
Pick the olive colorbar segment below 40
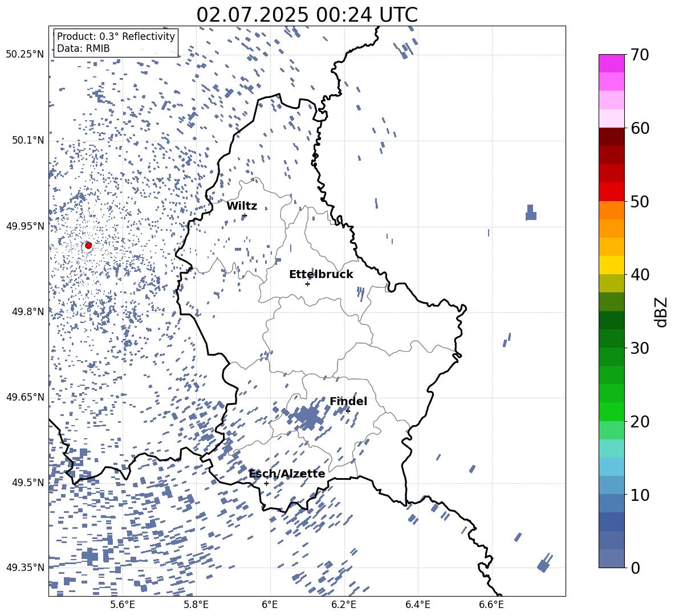[x=611, y=283]
